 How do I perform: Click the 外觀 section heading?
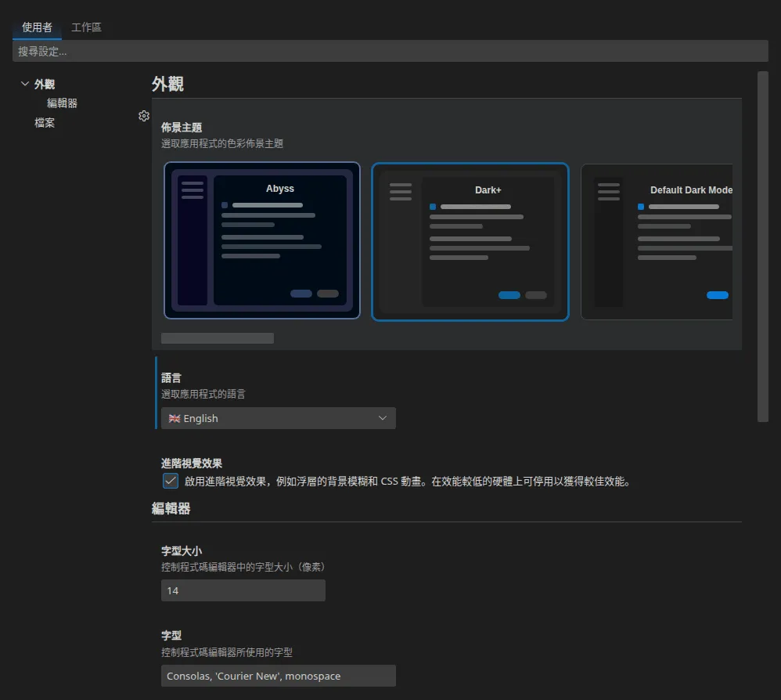pyautogui.click(x=167, y=84)
